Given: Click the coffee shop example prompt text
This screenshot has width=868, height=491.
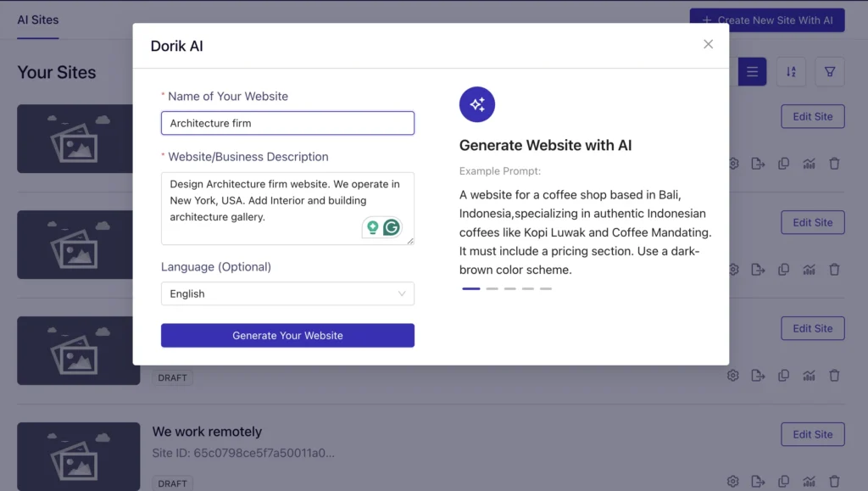Looking at the screenshot, I should click(x=585, y=232).
